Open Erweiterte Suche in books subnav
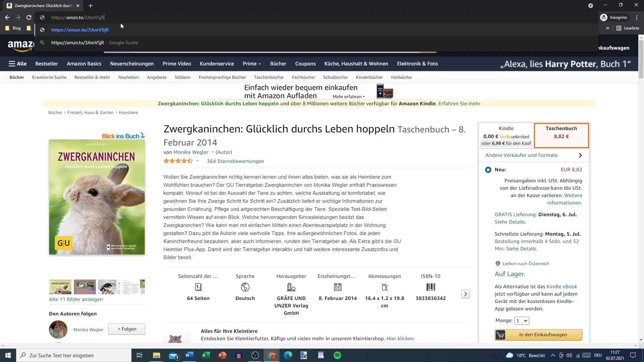Image resolution: width=644 pixels, height=362 pixels. point(49,77)
